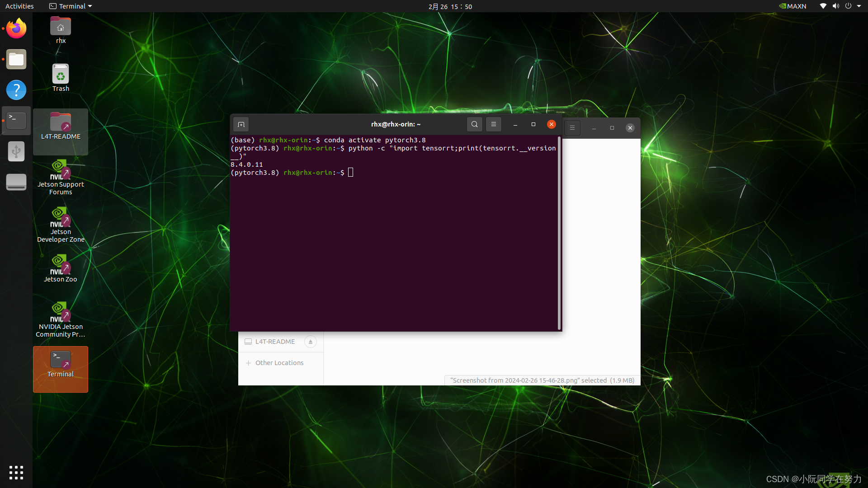The image size is (868, 488).
Task: Open the Trash icon on desktop
Action: (60, 77)
